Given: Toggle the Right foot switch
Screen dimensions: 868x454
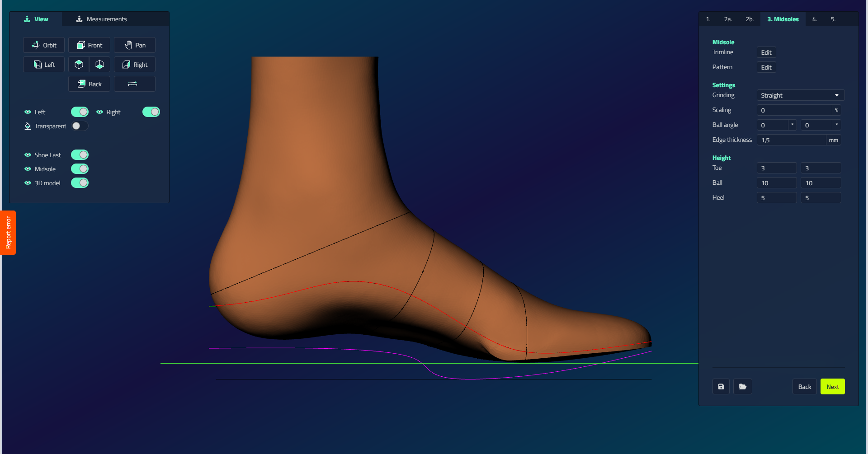Looking at the screenshot, I should pyautogui.click(x=151, y=112).
